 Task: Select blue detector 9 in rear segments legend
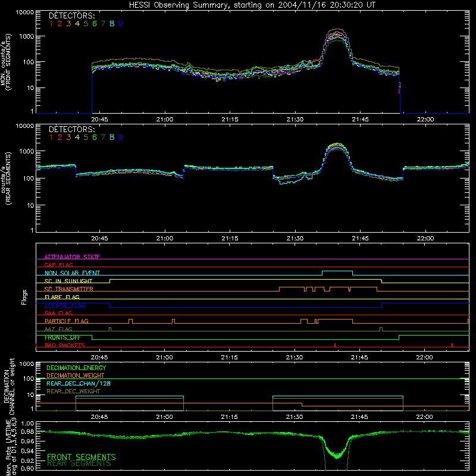[x=121, y=137]
